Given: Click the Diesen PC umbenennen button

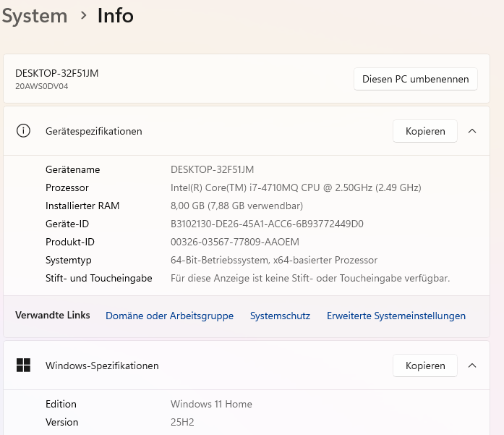Looking at the screenshot, I should (x=416, y=79).
